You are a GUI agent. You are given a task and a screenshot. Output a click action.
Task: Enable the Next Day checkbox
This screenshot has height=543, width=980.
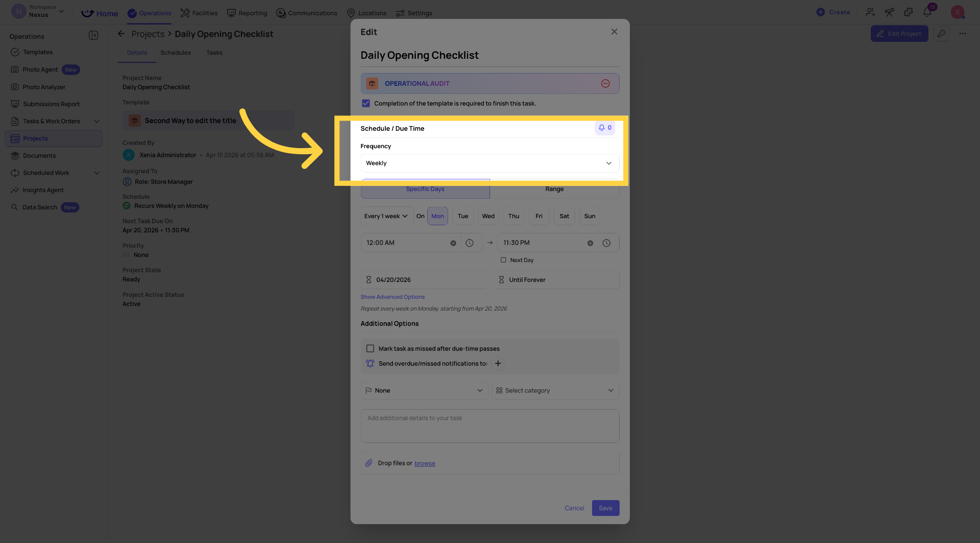coord(503,260)
